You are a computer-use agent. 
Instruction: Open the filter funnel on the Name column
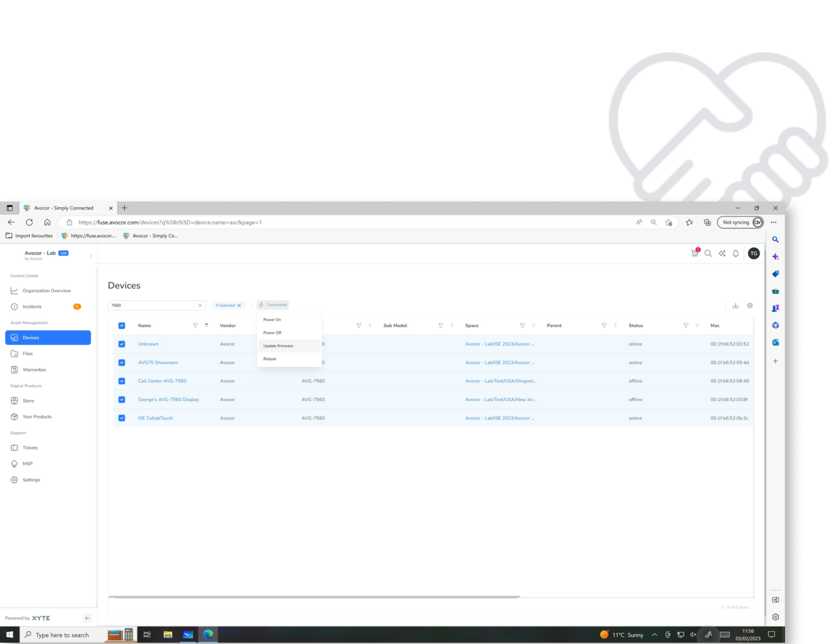point(196,325)
